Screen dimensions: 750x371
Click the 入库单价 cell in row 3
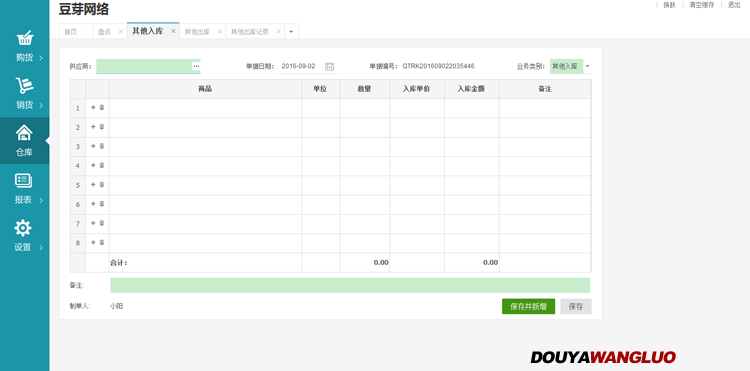click(417, 147)
